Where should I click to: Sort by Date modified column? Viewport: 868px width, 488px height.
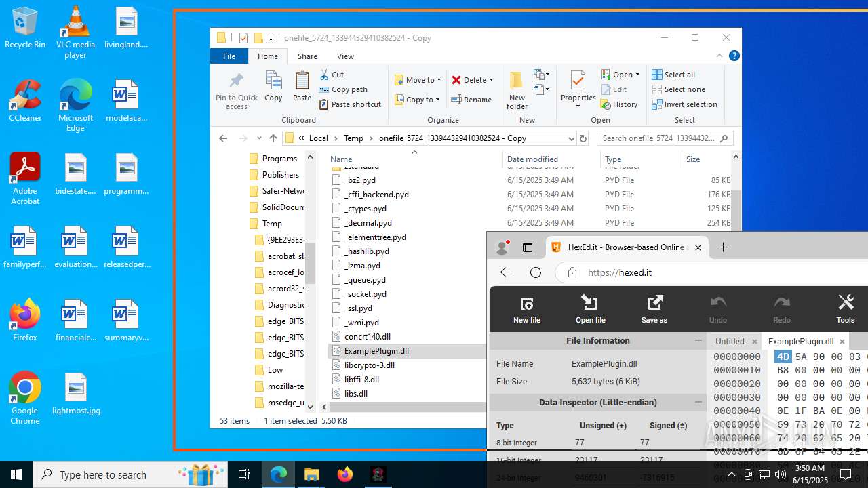pyautogui.click(x=532, y=159)
